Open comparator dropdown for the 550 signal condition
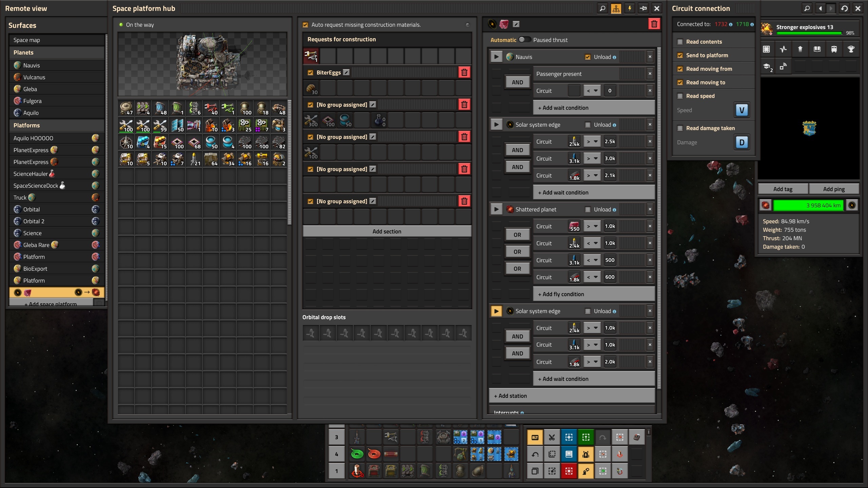Screen dimensions: 868x488 [x=592, y=226]
